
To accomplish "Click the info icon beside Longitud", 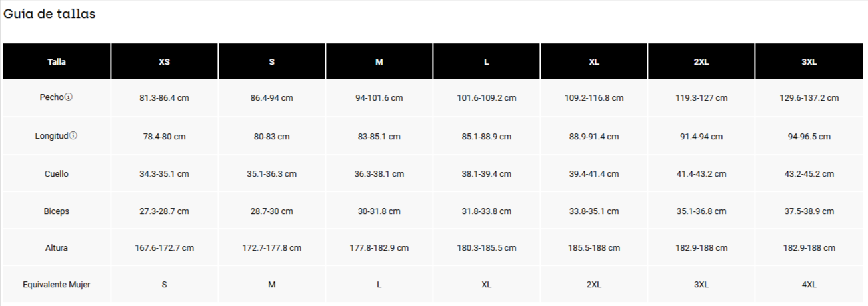I will (x=73, y=136).
